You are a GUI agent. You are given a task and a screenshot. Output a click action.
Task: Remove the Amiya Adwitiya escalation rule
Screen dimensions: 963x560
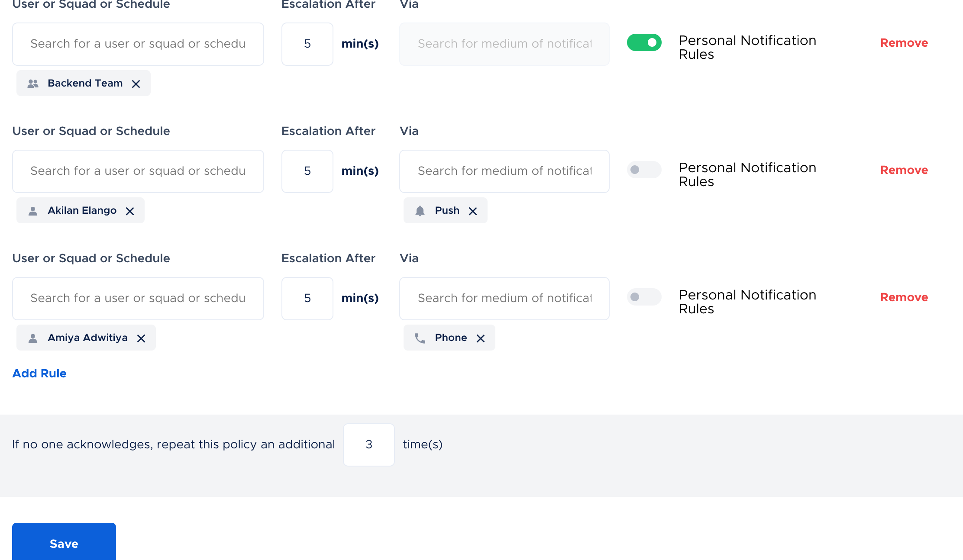click(904, 297)
